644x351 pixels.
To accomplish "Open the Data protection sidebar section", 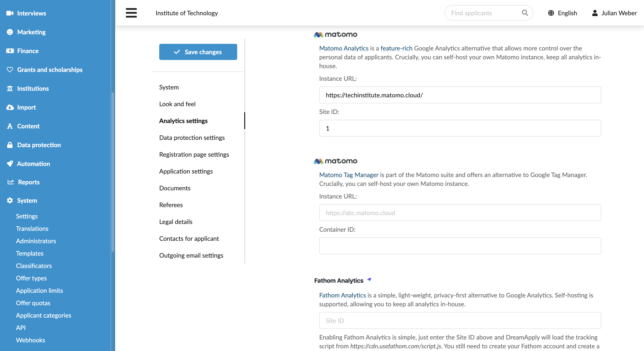I will 39,145.
